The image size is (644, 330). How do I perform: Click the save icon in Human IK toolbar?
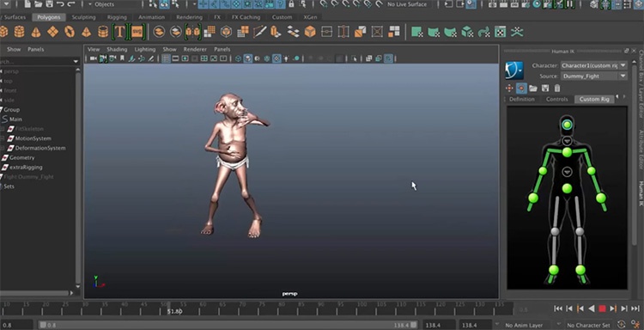click(x=545, y=88)
